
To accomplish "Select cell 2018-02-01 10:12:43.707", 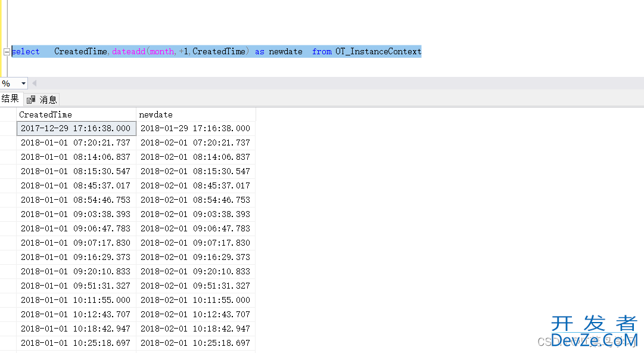I will 196,314.
